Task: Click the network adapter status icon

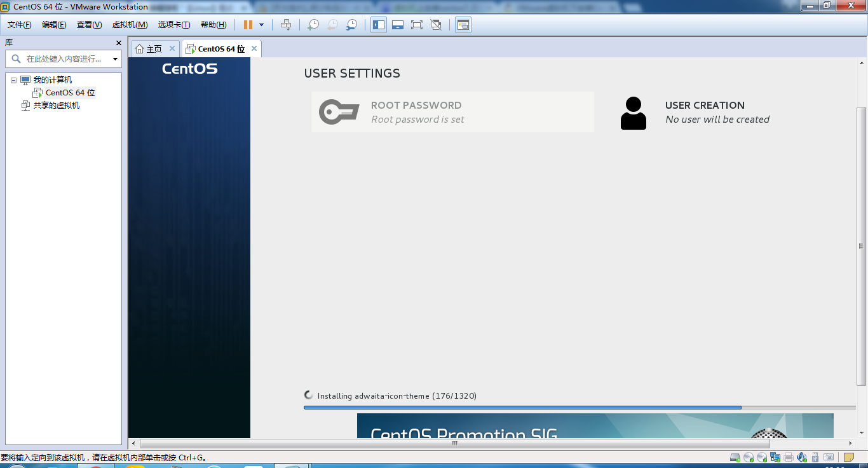Action: [x=775, y=457]
